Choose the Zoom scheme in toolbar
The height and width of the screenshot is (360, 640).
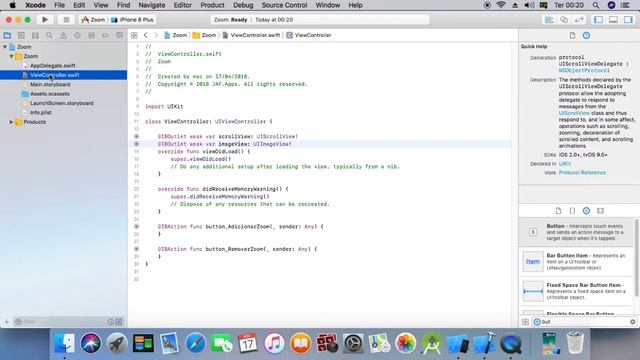[93, 20]
